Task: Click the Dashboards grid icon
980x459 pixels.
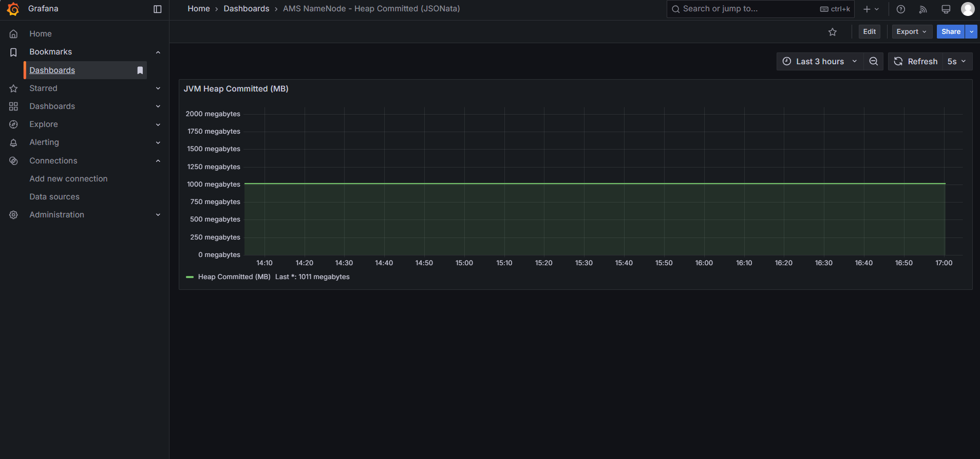Action: [13, 106]
